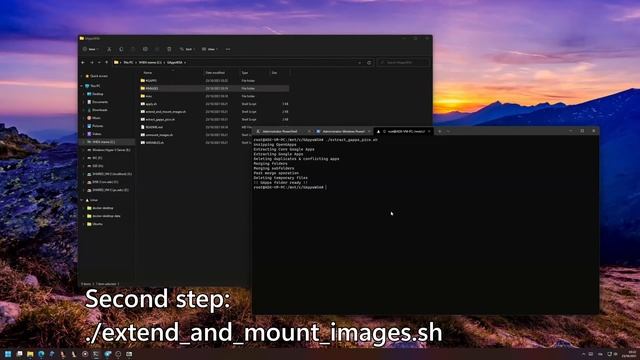This screenshot has width=640, height=360.
Task: Go back with the File Explorer back arrow
Action: pyautogui.click(x=83, y=62)
